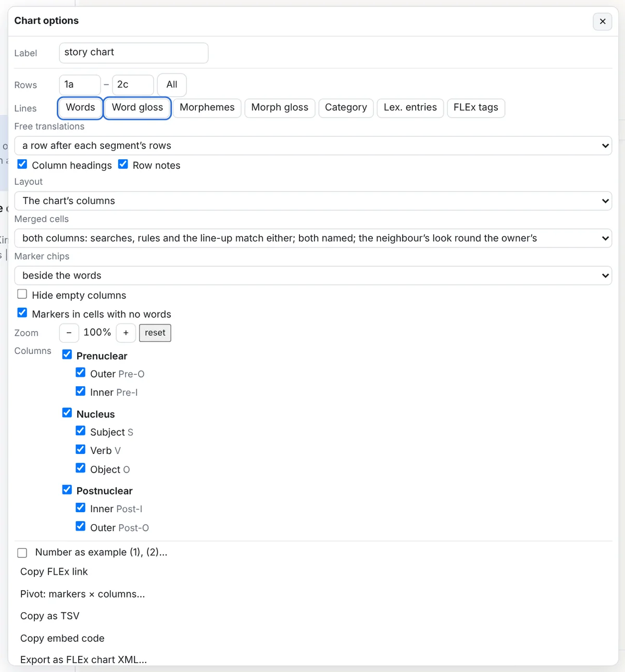The height and width of the screenshot is (672, 625).
Task: Open Pivot: markers × columns
Action: 83,594
